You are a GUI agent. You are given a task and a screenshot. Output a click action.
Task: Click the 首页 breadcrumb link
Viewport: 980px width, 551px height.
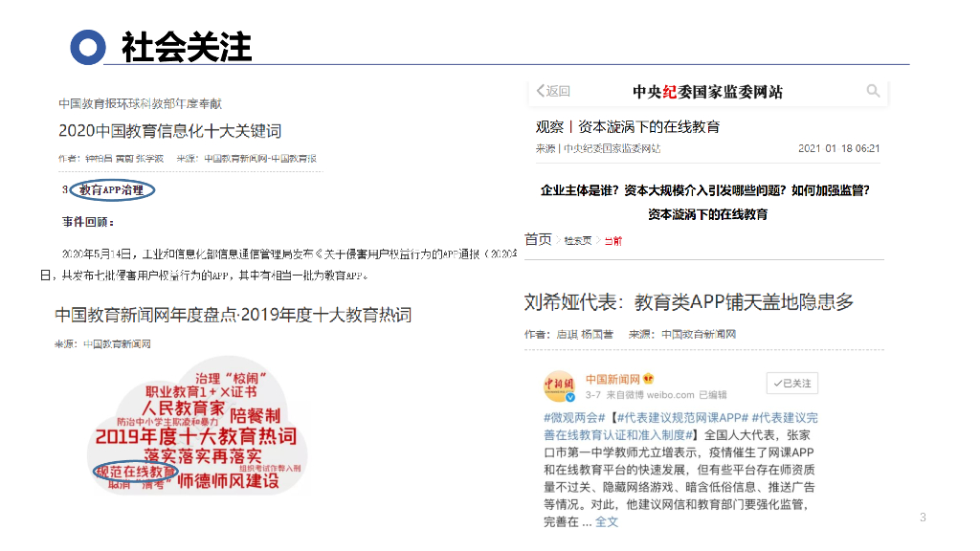point(538,239)
